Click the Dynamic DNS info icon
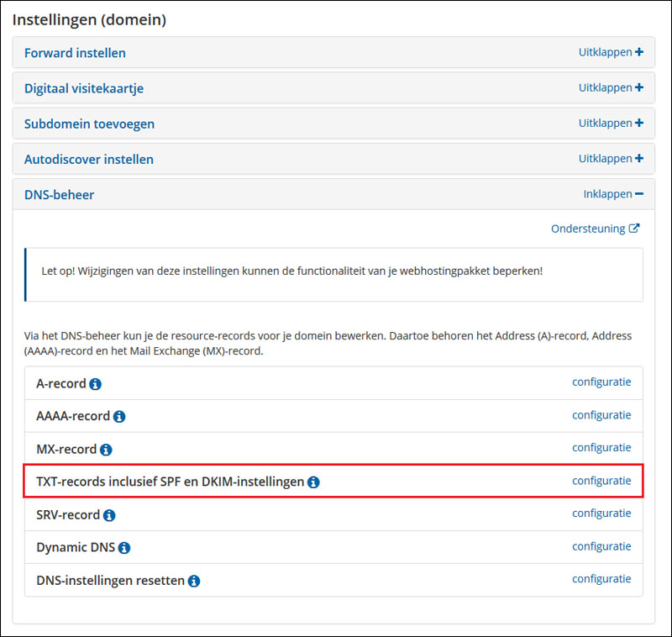This screenshot has width=672, height=637. pos(124,548)
